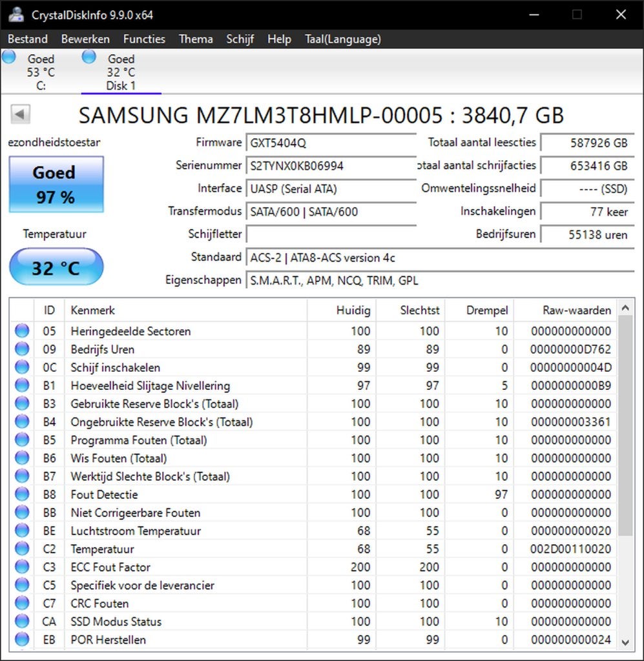The width and height of the screenshot is (644, 661).
Task: Click status orb of C2 Temperatuur row
Action: [x=22, y=549]
